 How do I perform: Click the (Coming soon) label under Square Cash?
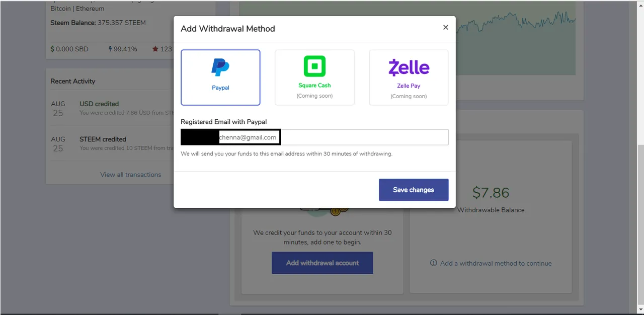tap(314, 96)
